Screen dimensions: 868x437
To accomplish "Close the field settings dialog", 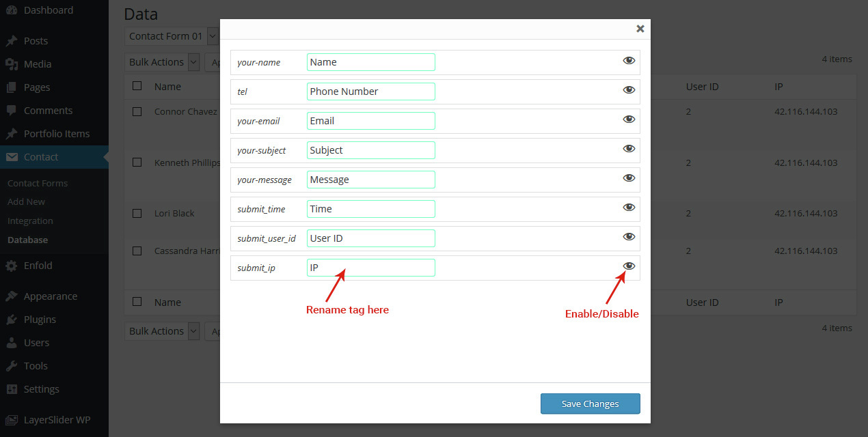I will pos(640,29).
